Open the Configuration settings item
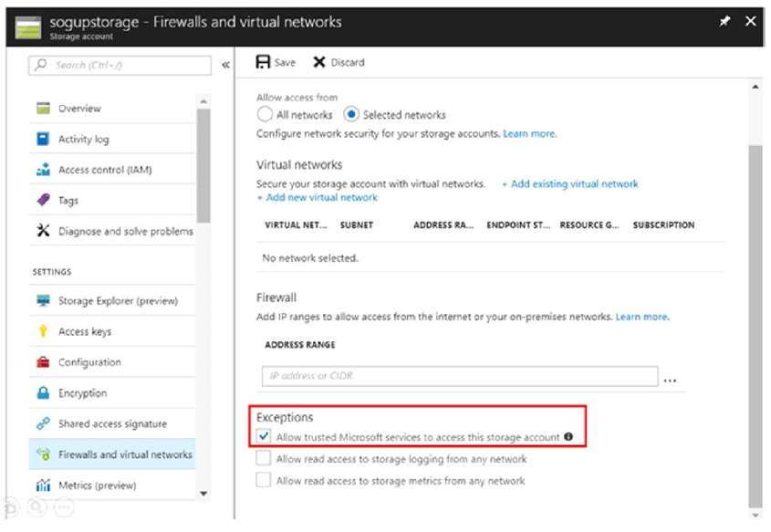Image resolution: width=771 pixels, height=532 pixels. click(x=112, y=362)
